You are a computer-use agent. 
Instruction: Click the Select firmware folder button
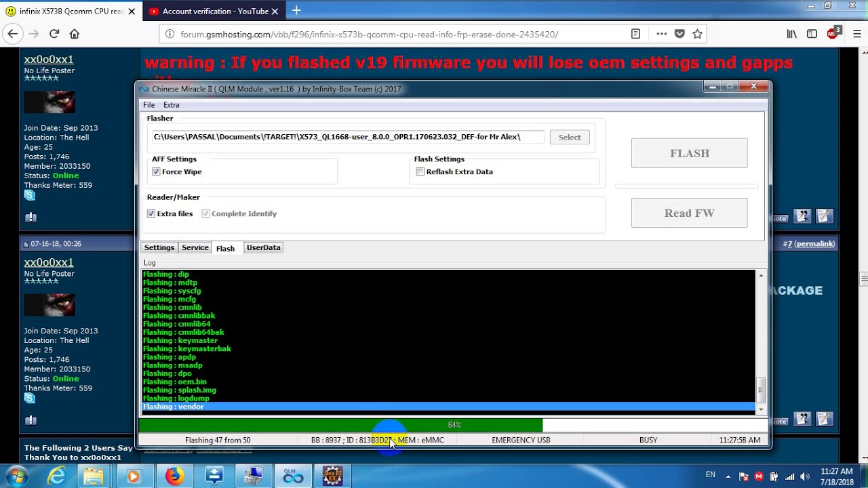(570, 137)
